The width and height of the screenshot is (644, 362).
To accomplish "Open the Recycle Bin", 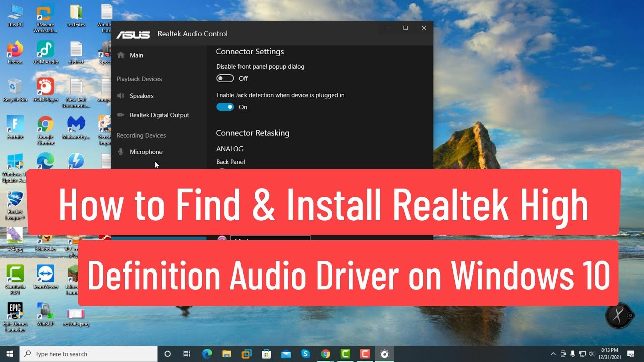I will point(15,90).
